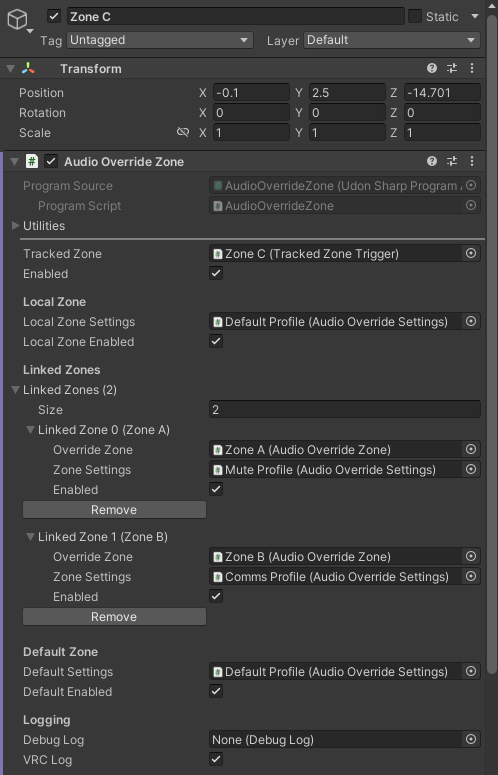Toggle the Static checkbox
Image resolution: width=498 pixels, height=775 pixels.
click(x=415, y=16)
